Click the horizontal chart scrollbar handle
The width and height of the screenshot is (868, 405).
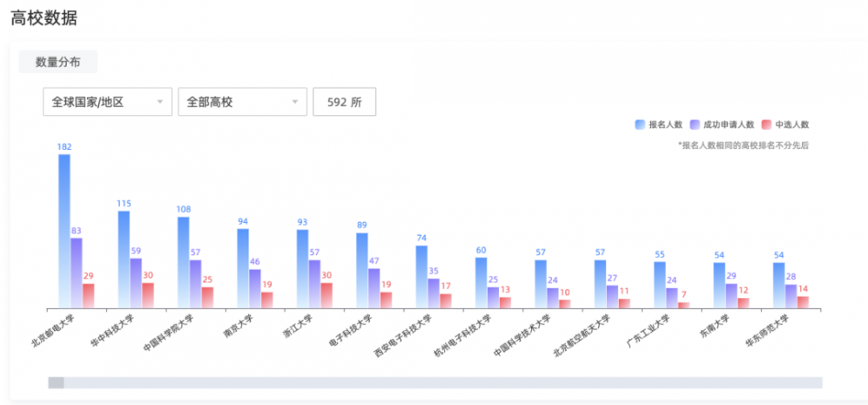click(56, 382)
